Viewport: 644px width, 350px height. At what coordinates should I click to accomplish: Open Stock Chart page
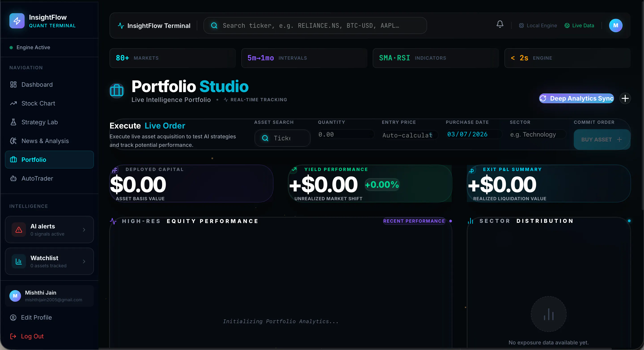pyautogui.click(x=49, y=103)
